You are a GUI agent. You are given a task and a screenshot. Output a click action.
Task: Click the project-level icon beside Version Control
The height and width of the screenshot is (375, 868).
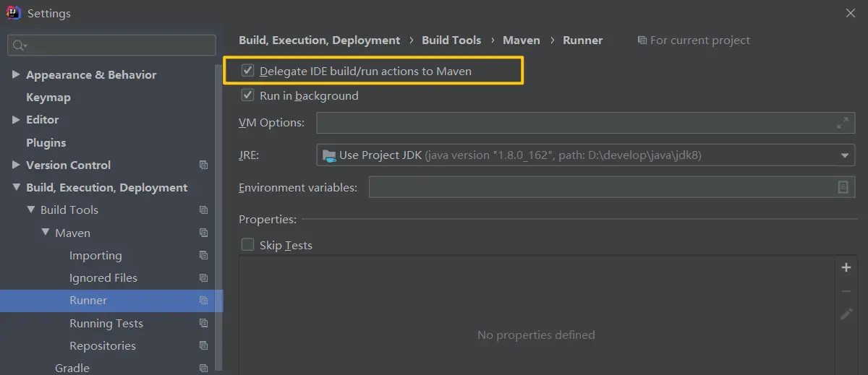pos(204,165)
